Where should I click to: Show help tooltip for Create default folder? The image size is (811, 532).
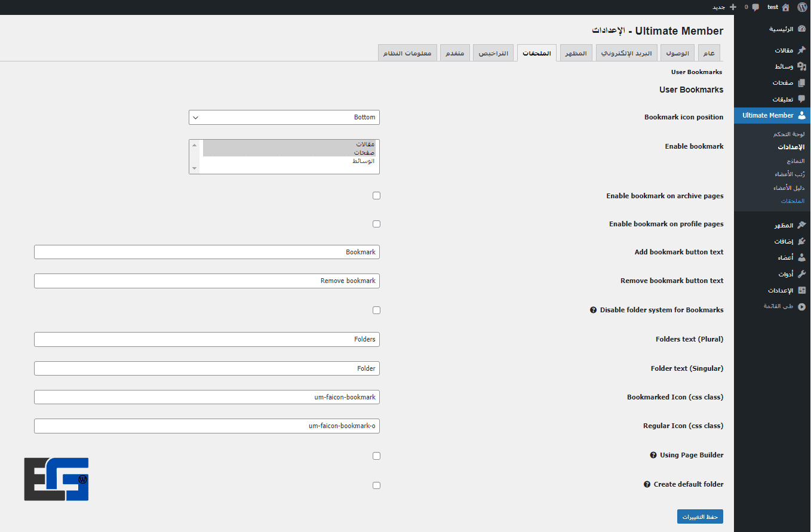(647, 484)
